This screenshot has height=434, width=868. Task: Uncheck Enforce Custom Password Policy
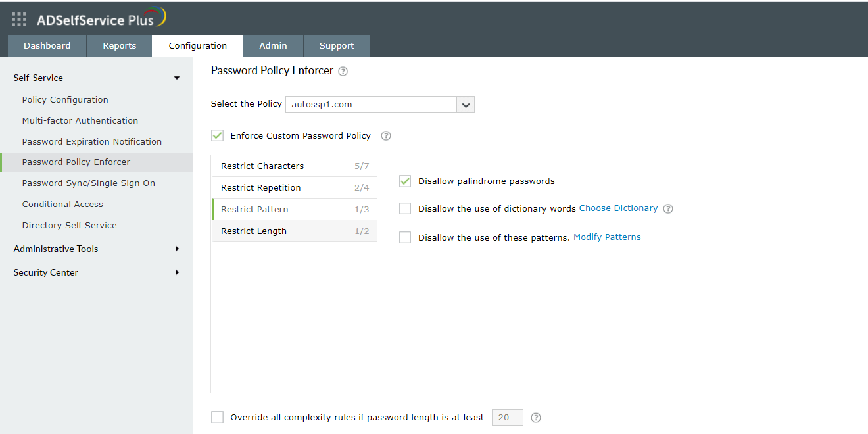point(217,136)
